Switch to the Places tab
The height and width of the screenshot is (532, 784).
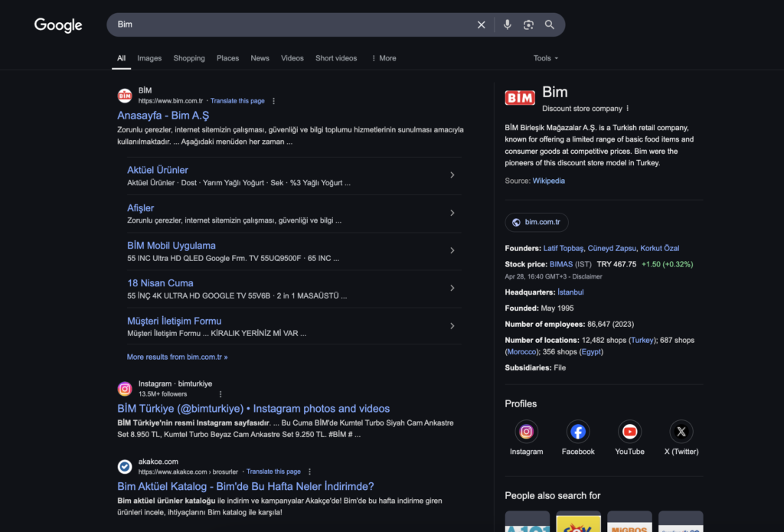227,58
